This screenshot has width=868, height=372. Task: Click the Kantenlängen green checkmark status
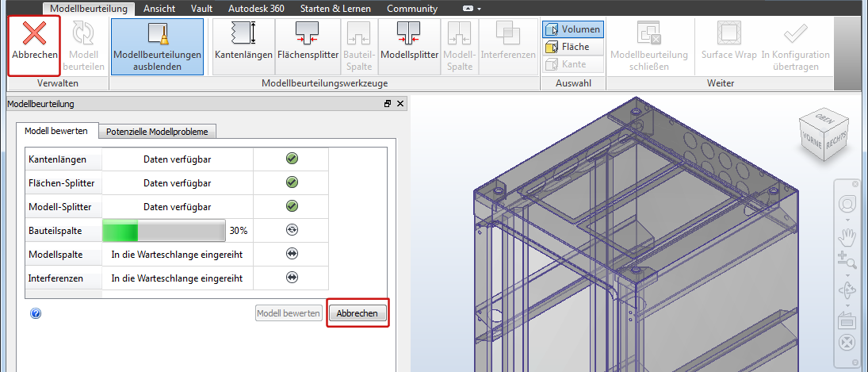pyautogui.click(x=292, y=159)
